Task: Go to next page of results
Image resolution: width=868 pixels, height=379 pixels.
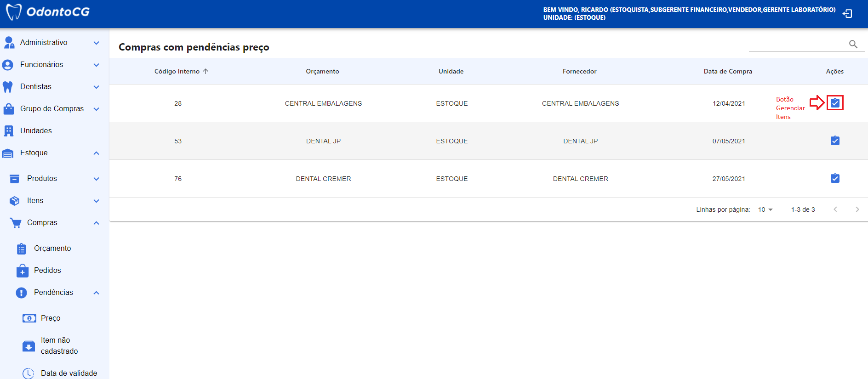Action: [857, 209]
